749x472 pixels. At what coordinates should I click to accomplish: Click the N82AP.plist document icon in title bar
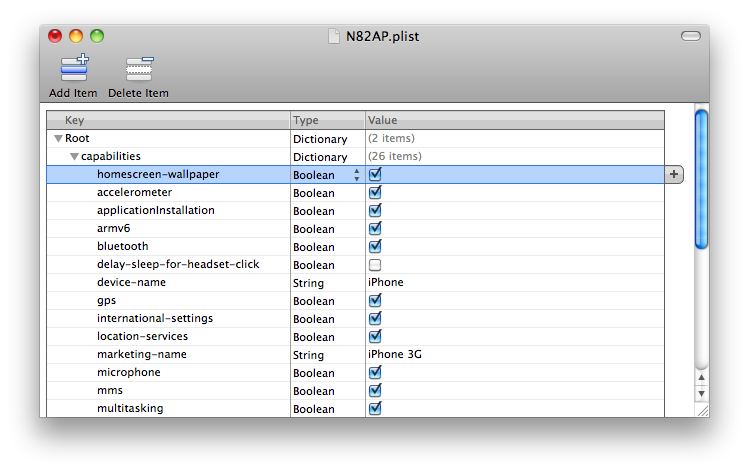334,36
